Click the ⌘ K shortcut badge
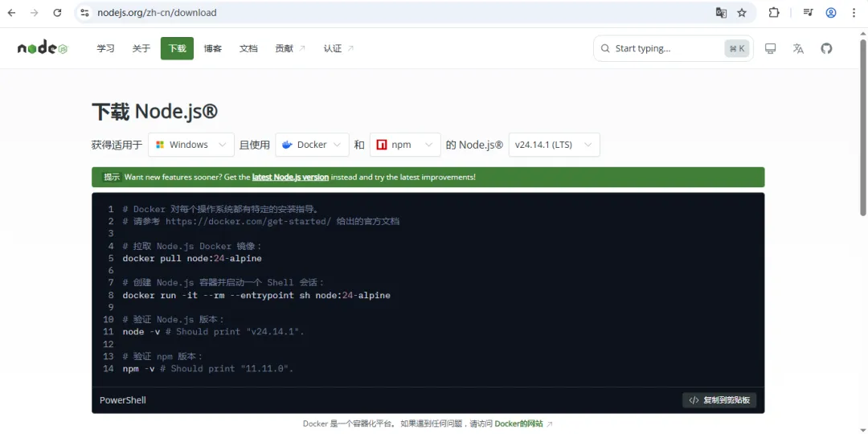Image resolution: width=868 pixels, height=434 pixels. [737, 49]
